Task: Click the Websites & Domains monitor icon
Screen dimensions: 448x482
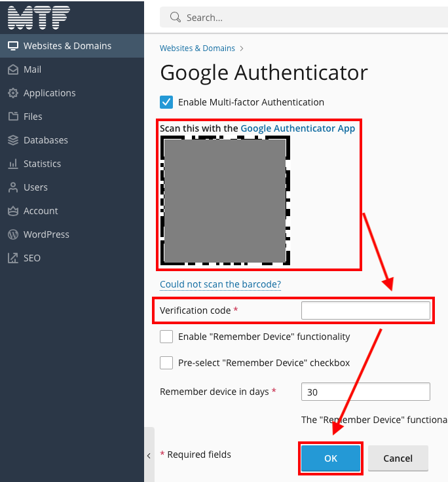Action: click(x=12, y=46)
